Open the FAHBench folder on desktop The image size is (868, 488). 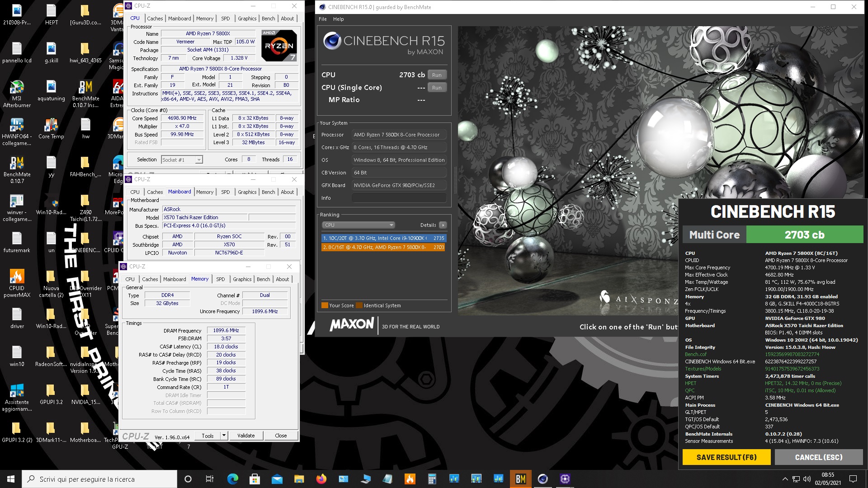[x=85, y=166]
